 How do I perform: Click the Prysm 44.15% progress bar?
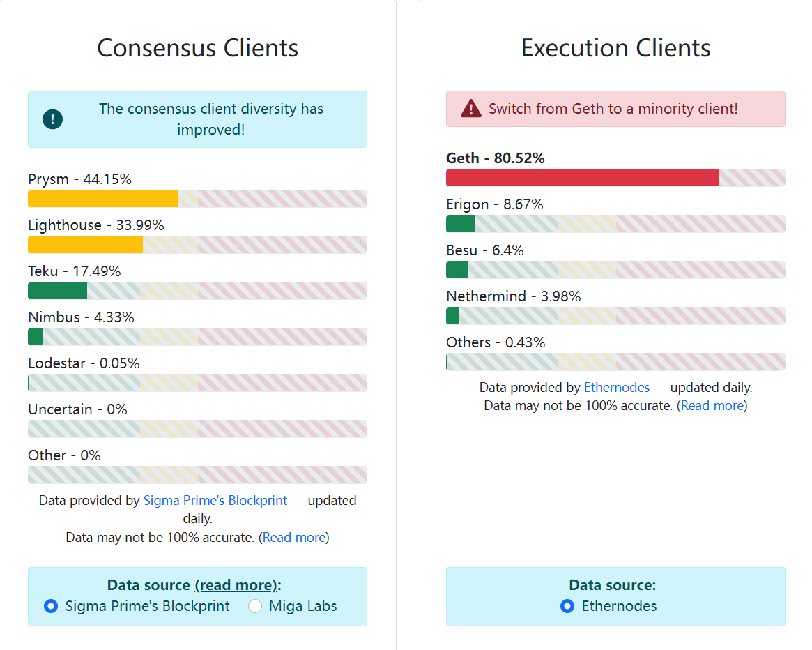(197, 199)
